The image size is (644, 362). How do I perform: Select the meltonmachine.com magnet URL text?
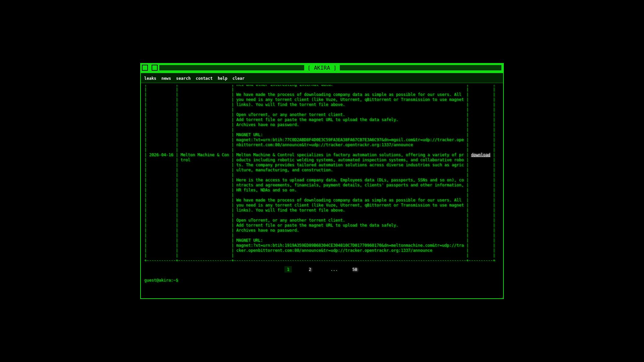point(350,248)
